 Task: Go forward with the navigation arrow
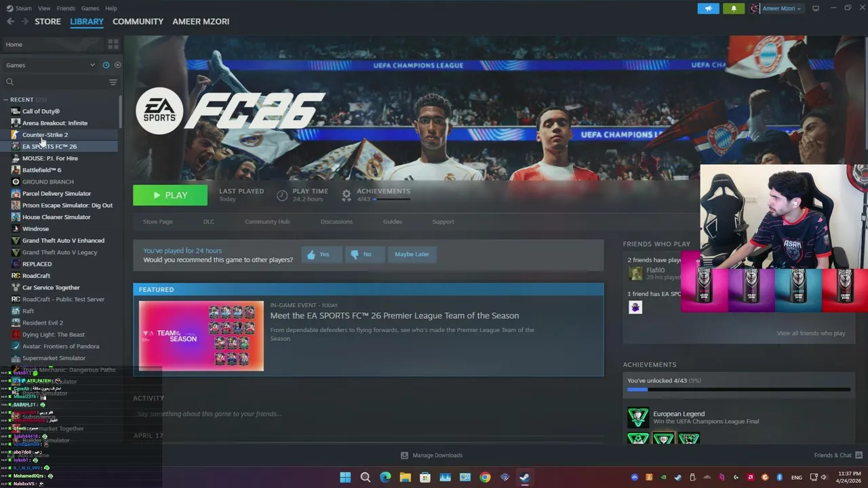point(25,22)
